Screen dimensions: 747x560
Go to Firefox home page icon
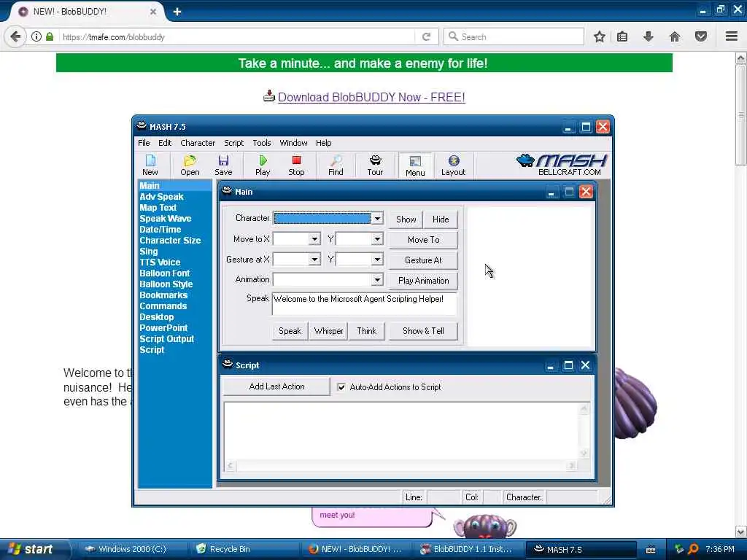[x=675, y=36]
